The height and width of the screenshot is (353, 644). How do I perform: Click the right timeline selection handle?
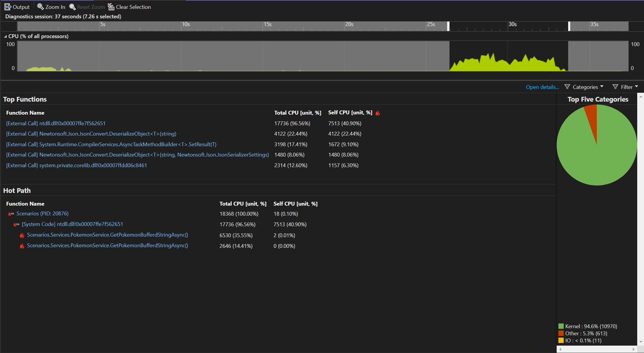[x=569, y=26]
